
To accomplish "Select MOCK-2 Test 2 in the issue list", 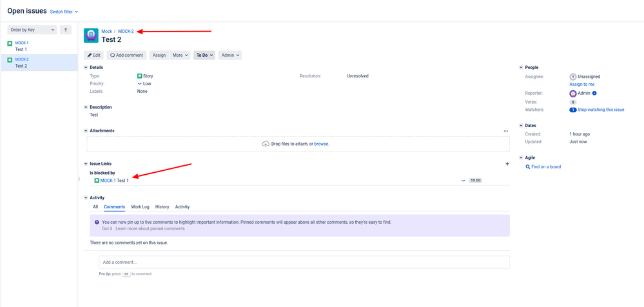I will 39,63.
